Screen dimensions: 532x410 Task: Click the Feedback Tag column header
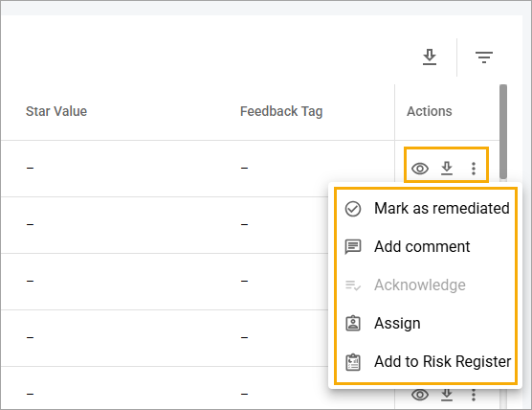pyautogui.click(x=281, y=111)
